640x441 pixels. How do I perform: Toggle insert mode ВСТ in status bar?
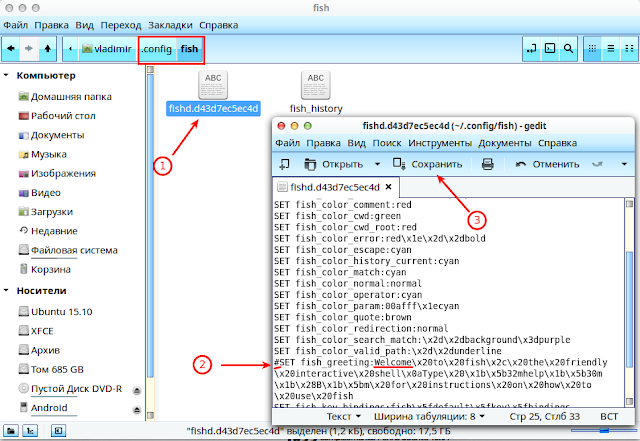(609, 416)
